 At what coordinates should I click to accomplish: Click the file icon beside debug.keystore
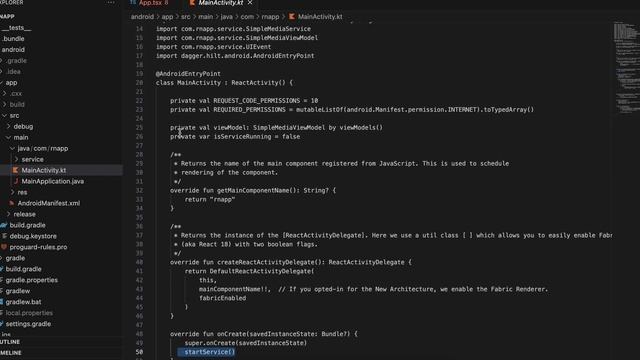coord(4,236)
